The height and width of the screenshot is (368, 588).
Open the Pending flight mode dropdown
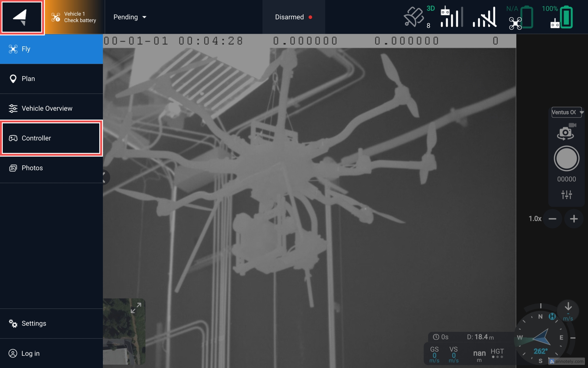pyautogui.click(x=130, y=17)
